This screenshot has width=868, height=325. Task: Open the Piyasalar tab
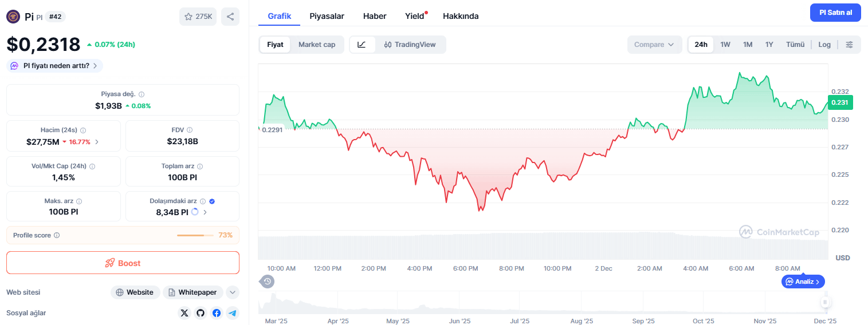click(x=327, y=16)
